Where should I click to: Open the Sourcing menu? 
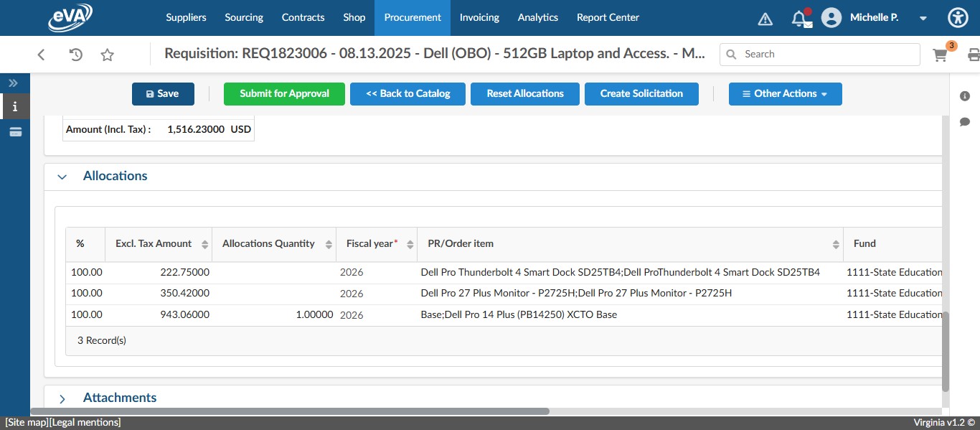[x=243, y=17]
